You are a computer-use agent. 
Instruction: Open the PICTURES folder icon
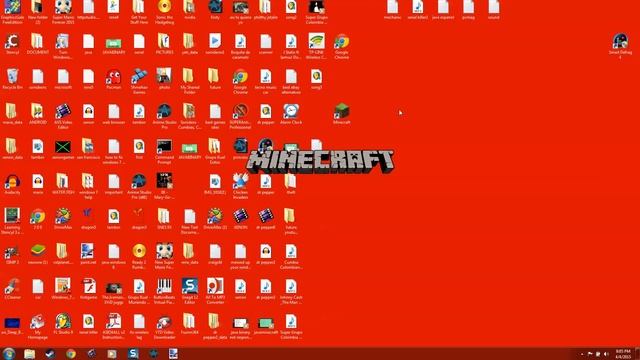click(164, 44)
